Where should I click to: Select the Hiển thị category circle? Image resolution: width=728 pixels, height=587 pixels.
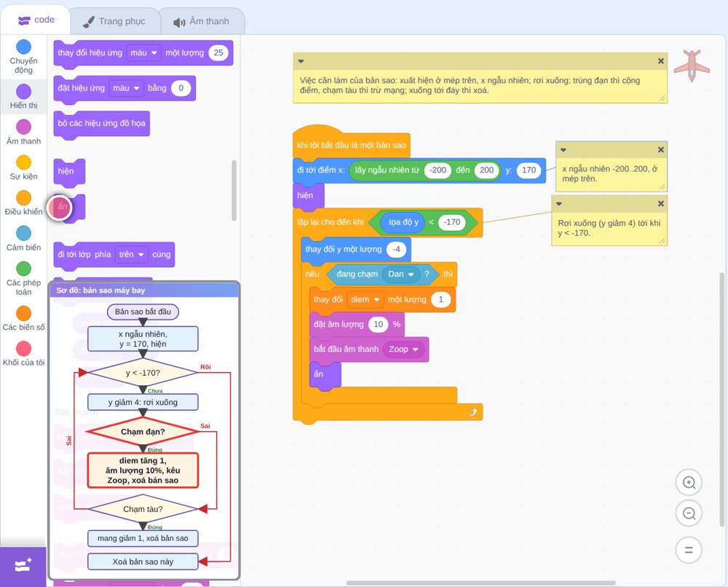[24, 92]
